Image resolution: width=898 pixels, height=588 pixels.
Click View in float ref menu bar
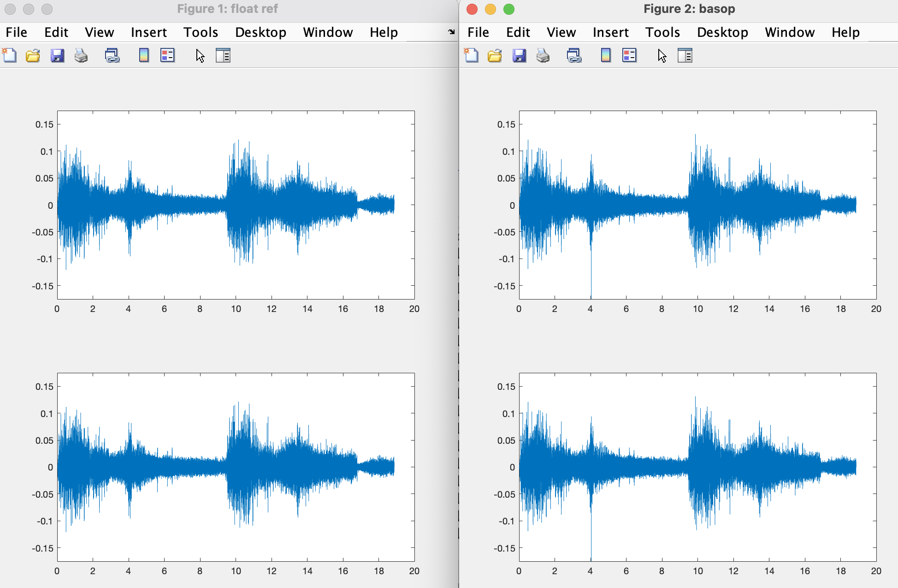(99, 32)
